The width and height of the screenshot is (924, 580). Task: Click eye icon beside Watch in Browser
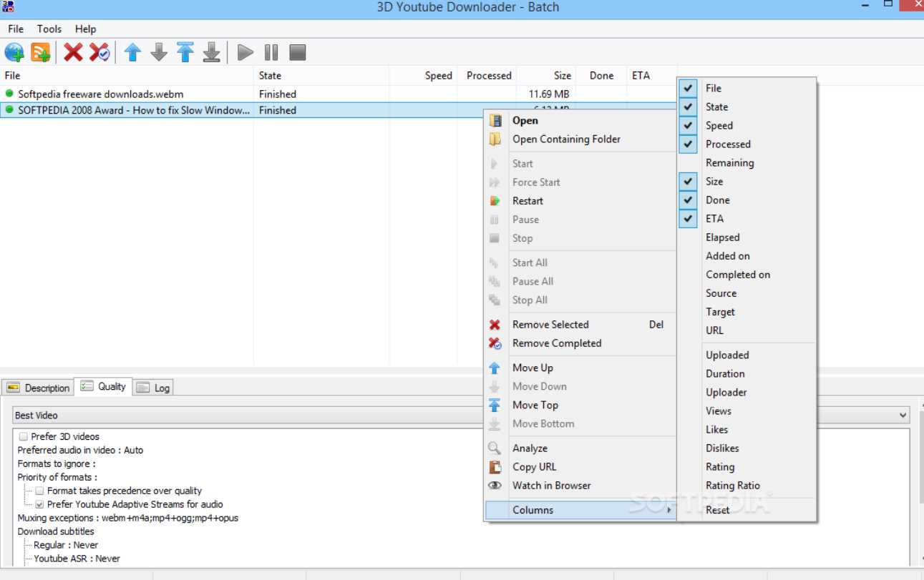(495, 485)
